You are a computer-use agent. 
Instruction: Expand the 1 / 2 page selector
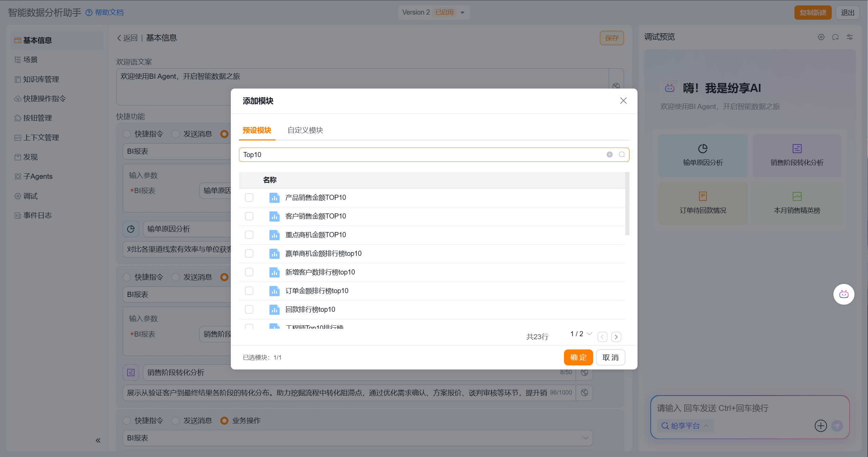(x=581, y=334)
